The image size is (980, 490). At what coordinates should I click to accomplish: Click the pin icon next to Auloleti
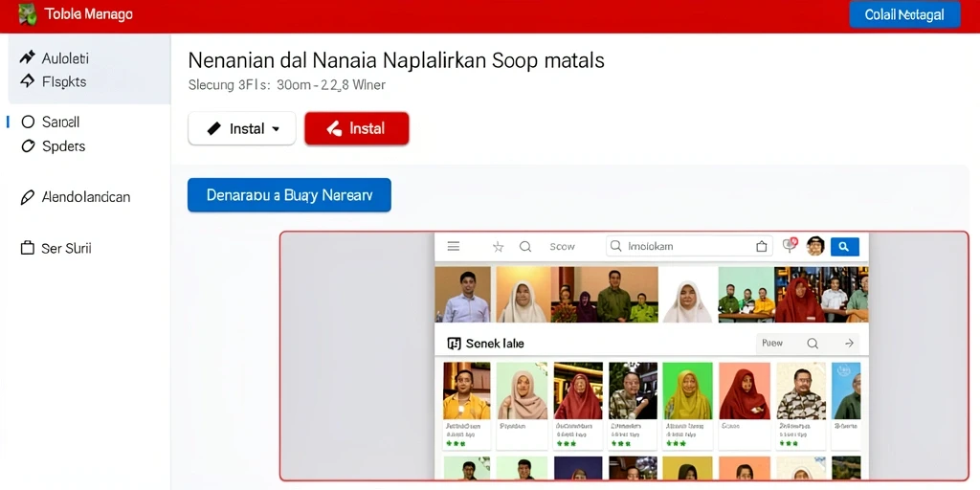click(27, 58)
